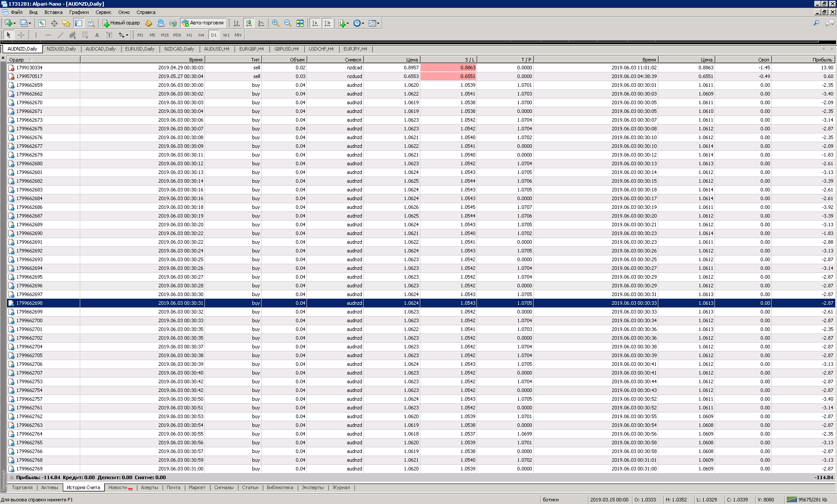This screenshot has width=837, height=504.
Task: Select the H4 timeframe
Action: point(201,35)
